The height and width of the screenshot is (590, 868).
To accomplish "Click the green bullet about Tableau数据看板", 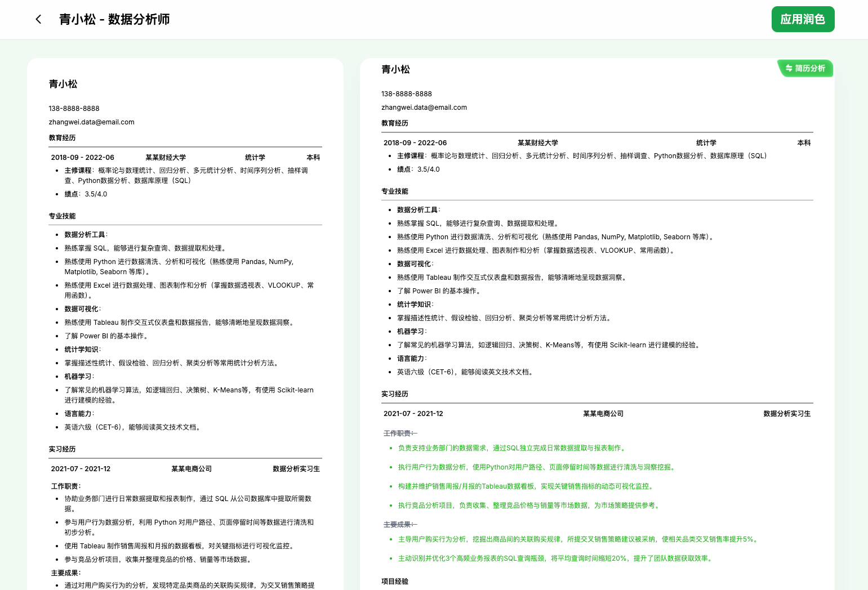I will pos(525,486).
